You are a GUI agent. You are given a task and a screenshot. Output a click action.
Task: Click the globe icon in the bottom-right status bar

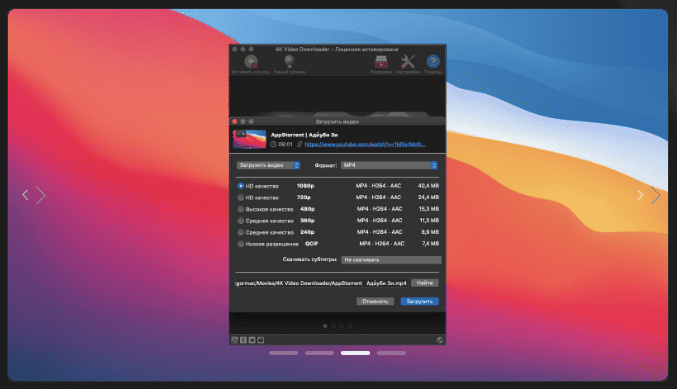tap(440, 340)
